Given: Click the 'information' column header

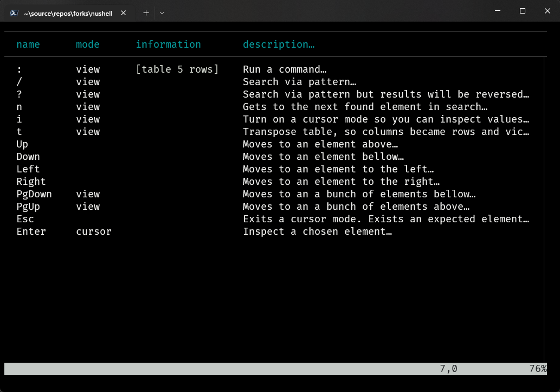Looking at the screenshot, I should 168,44.
